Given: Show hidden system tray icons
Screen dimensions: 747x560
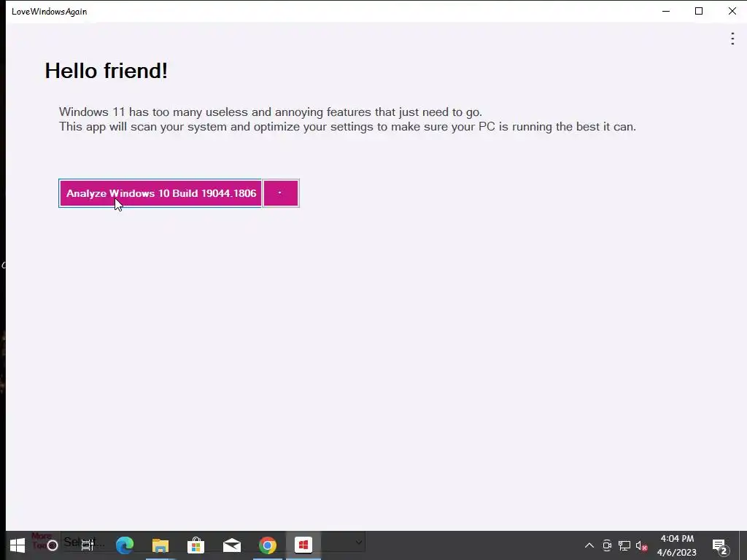Looking at the screenshot, I should [x=589, y=545].
